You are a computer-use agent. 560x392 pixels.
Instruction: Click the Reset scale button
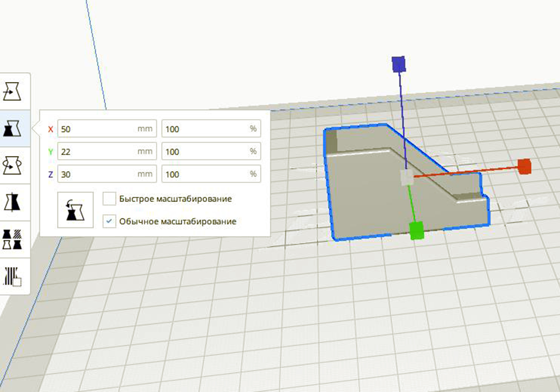tap(75, 210)
